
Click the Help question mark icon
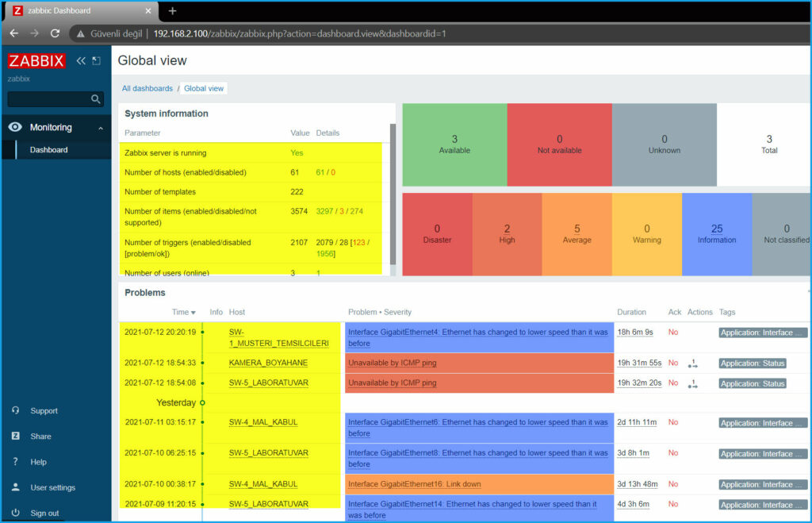16,461
